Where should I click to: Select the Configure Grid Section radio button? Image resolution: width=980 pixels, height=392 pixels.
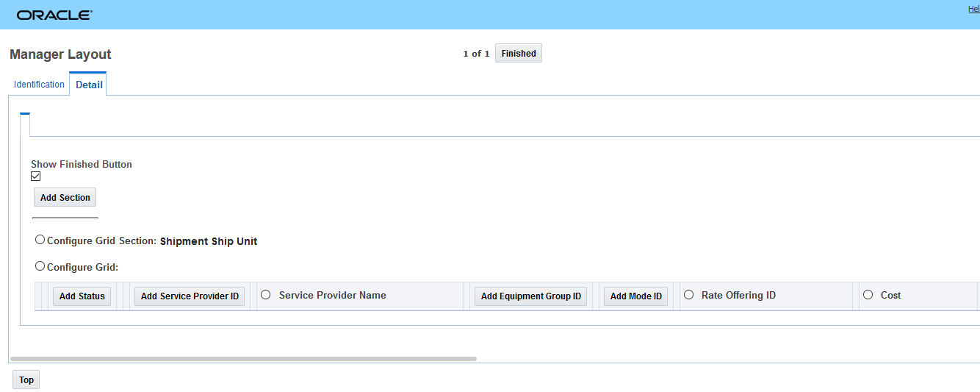[x=40, y=240]
